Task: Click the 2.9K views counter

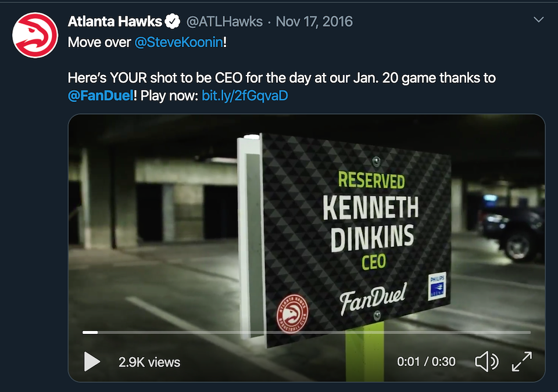Action: click(149, 362)
